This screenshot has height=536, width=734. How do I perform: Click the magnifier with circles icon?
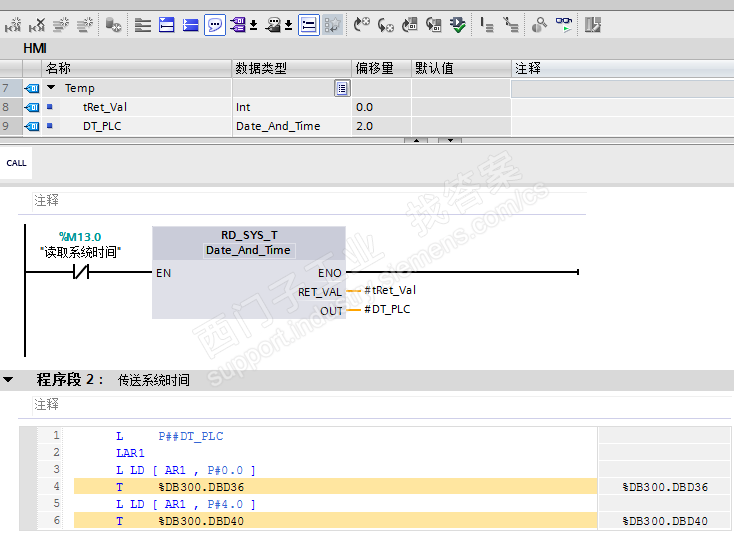coord(540,25)
